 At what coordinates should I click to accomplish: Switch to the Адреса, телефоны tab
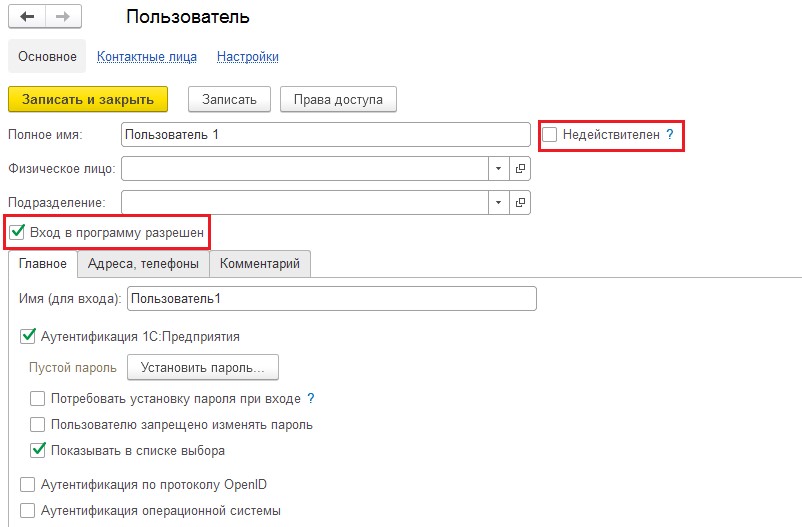pos(143,264)
